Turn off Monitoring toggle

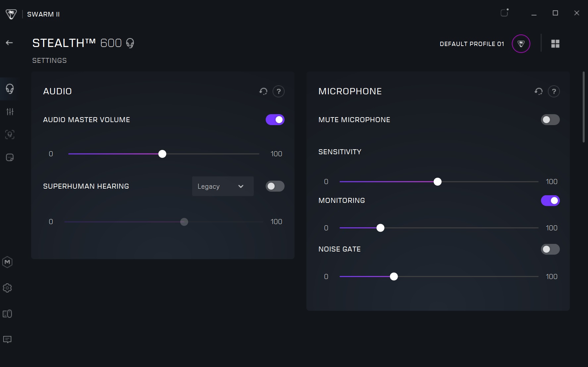tap(550, 201)
